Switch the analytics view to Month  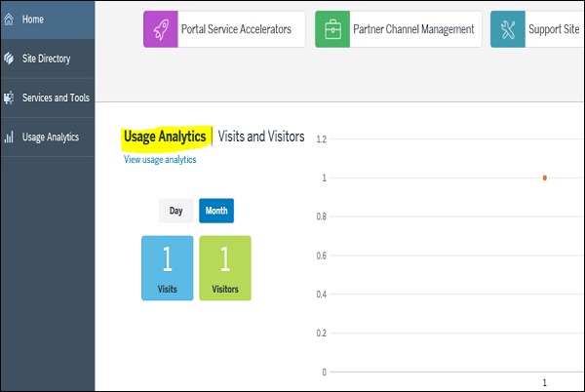[216, 211]
